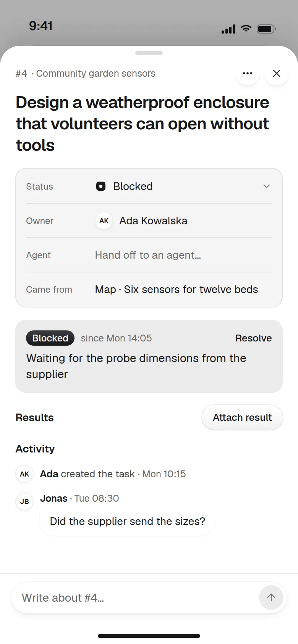Tap the send arrow button

[x=271, y=597]
